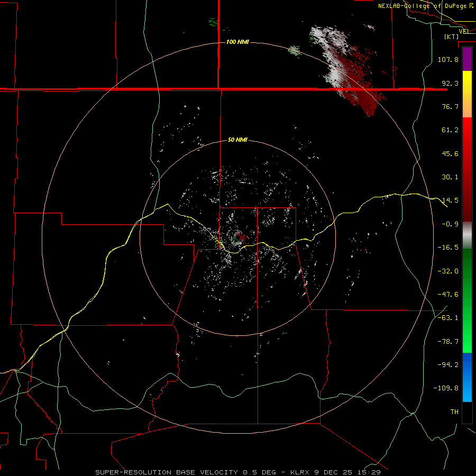The height and width of the screenshot is (476, 476).
Task: Click the Super-Resolution Base Velocity caption
Action: click(x=237, y=472)
